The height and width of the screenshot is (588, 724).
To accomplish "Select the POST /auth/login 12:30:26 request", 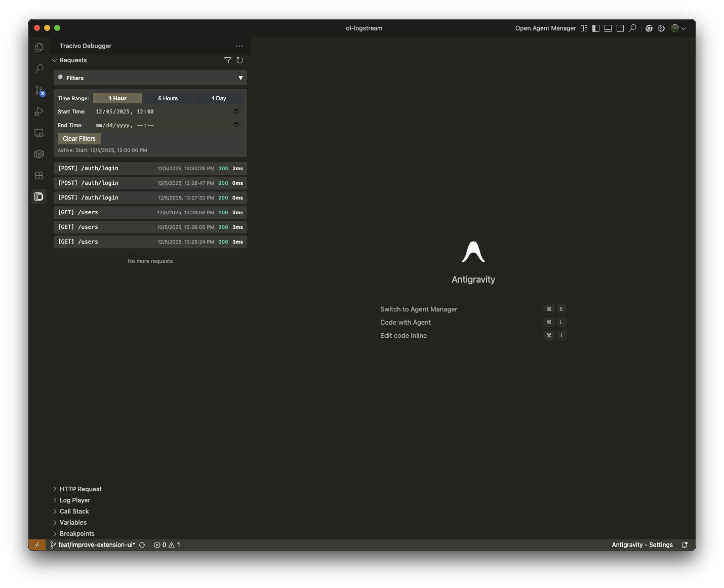I will pyautogui.click(x=150, y=169).
